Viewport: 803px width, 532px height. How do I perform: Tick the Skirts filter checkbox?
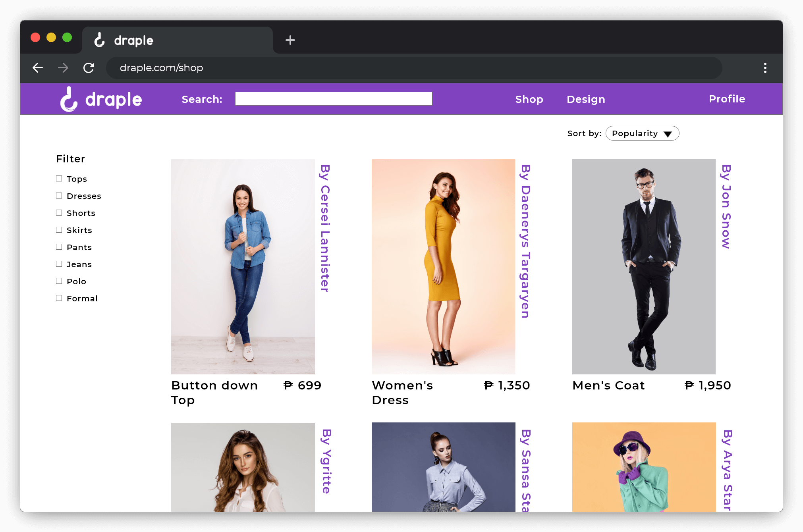point(59,230)
